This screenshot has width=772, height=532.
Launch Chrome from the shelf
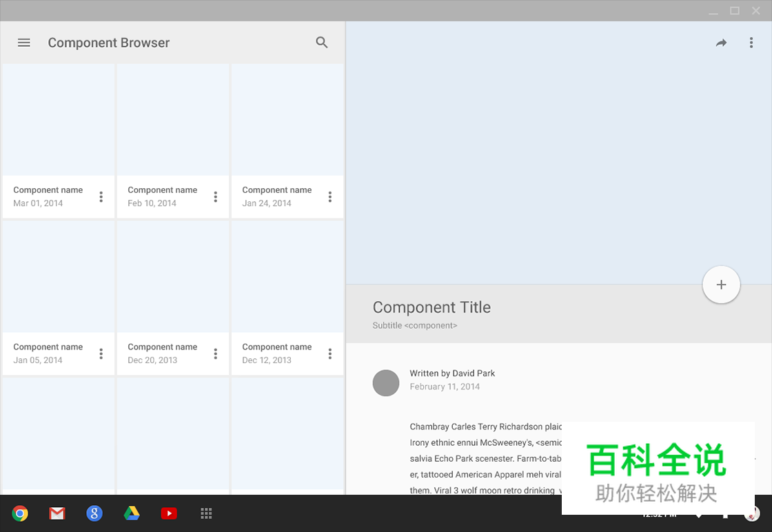[x=20, y=513]
